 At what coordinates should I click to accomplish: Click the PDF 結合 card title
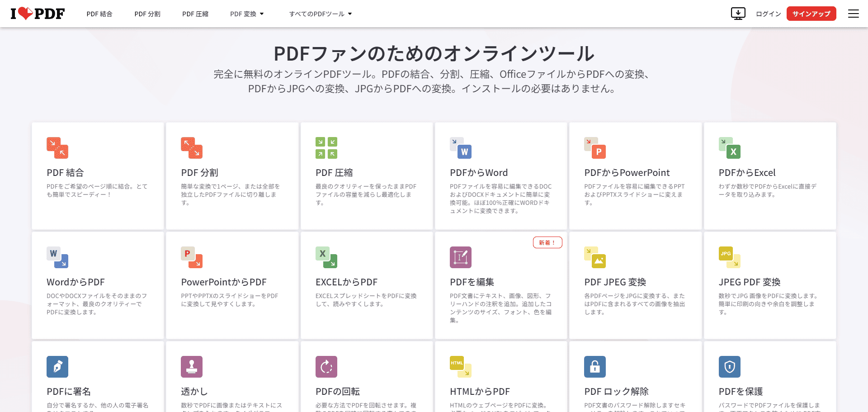pos(65,173)
